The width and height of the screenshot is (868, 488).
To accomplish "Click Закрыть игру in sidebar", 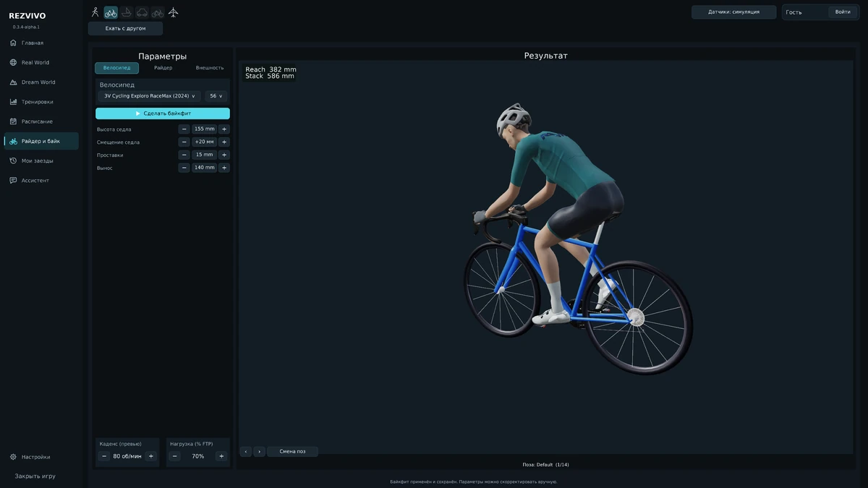I will pos(35,476).
